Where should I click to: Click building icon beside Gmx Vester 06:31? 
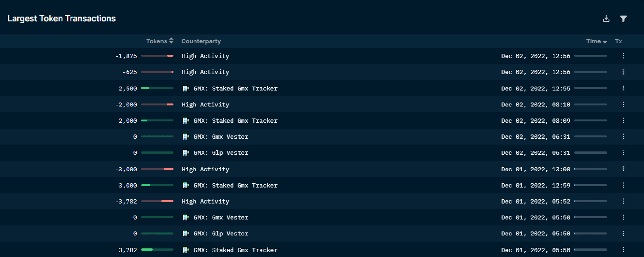186,137
